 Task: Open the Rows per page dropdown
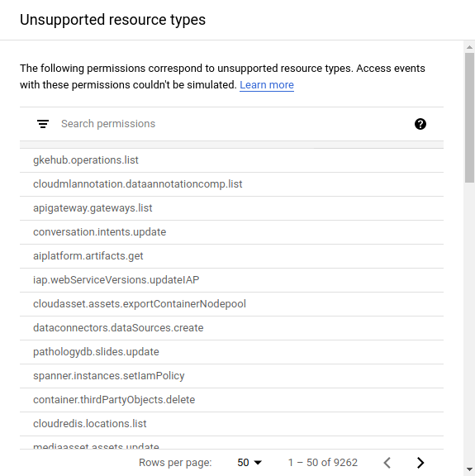(x=249, y=463)
